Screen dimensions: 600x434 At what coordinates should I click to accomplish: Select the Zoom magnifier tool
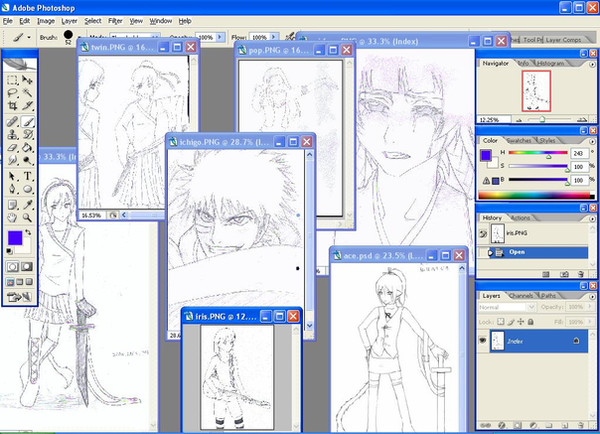click(x=27, y=218)
